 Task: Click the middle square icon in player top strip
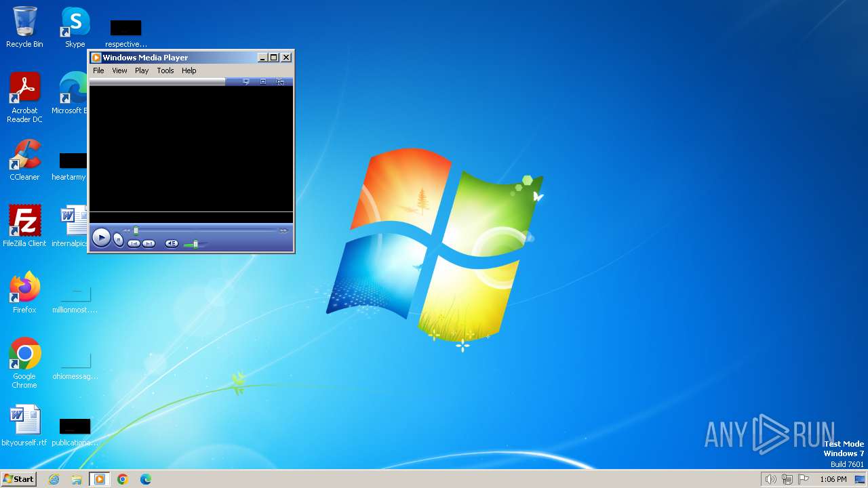[263, 81]
